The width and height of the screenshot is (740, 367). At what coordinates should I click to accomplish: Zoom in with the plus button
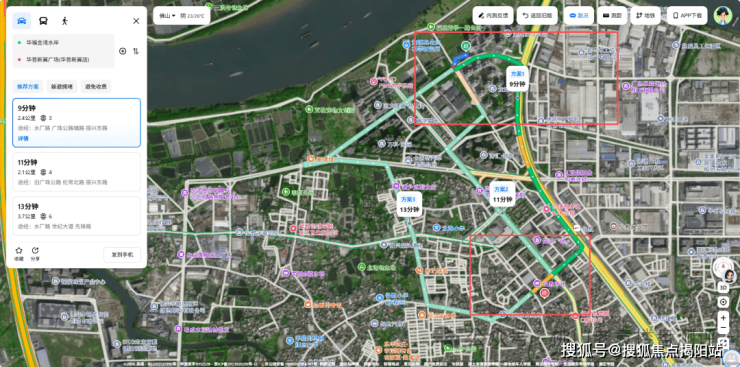723,317
